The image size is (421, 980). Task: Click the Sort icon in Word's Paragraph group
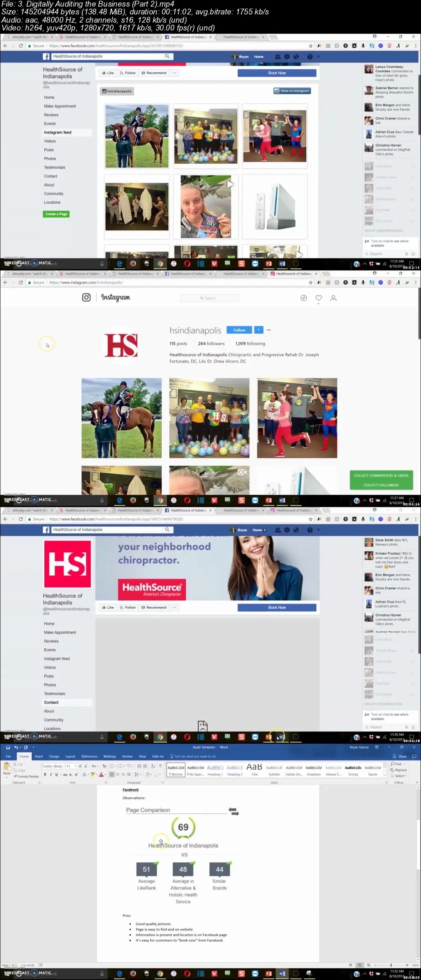[153, 766]
